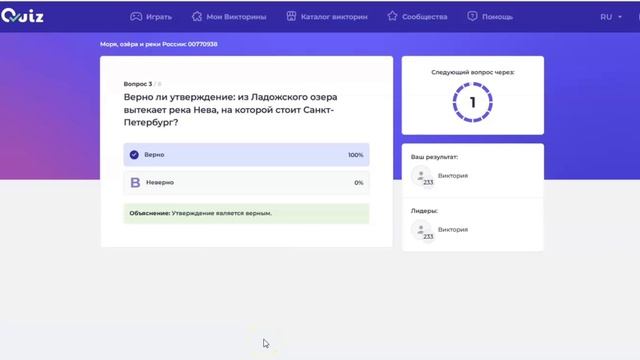Click the Quiz logo
Screen dimensions: 640x360
pos(22,16)
